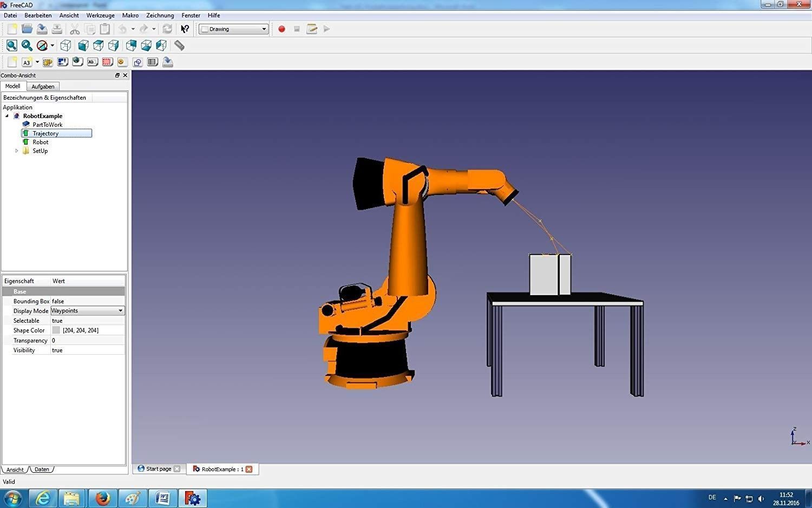
Task: Click the Shape Color swatch
Action: [56, 330]
